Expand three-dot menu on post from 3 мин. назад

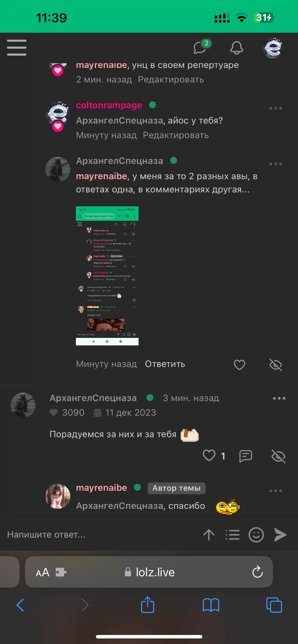pyautogui.click(x=279, y=398)
